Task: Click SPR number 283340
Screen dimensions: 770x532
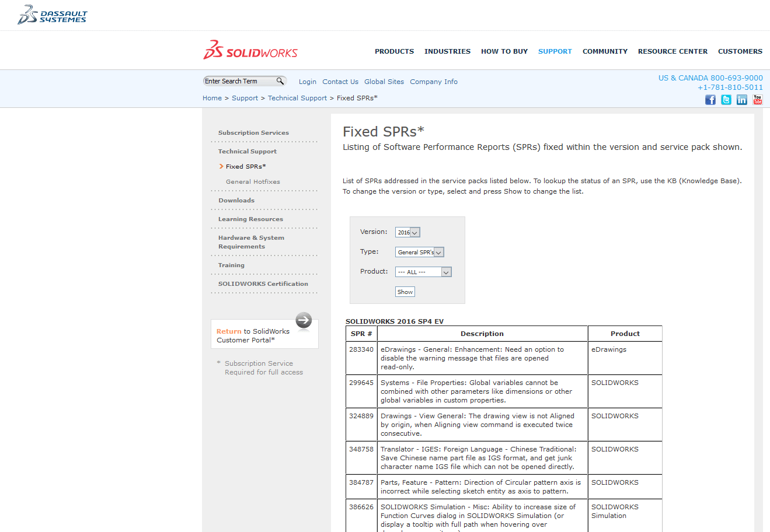Action: click(361, 349)
